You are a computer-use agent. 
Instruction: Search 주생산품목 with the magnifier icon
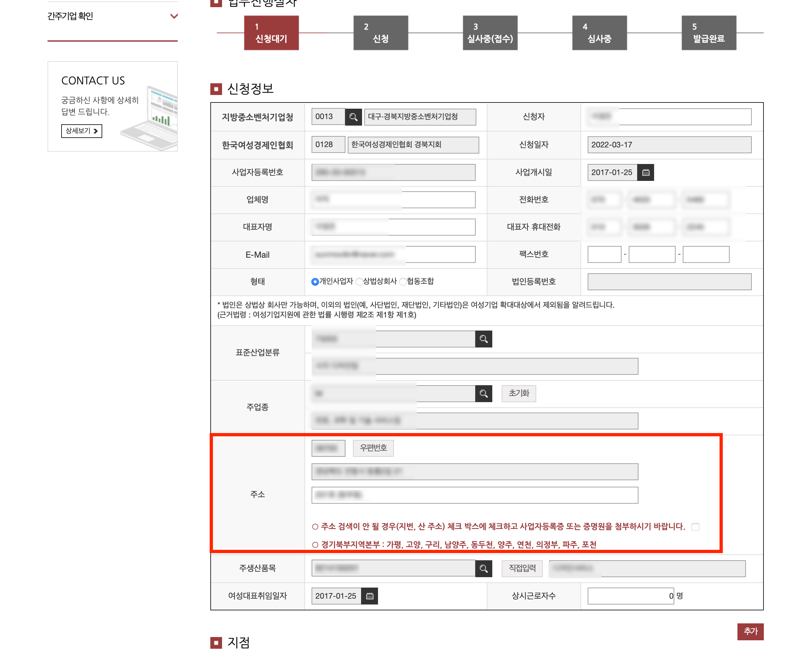click(483, 568)
